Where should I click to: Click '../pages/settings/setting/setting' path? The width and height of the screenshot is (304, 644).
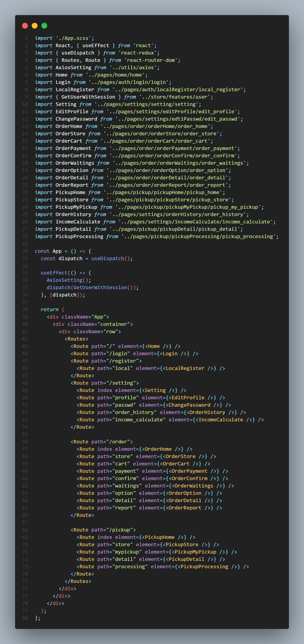[x=146, y=104]
